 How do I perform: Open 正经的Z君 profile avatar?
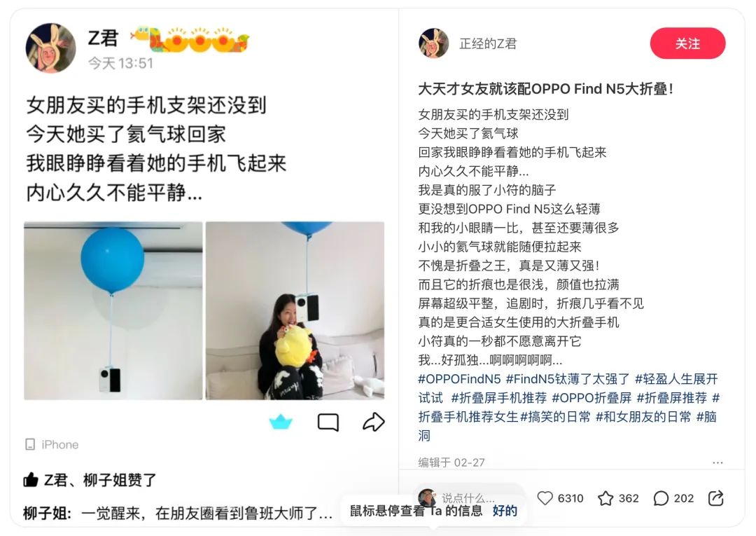pyautogui.click(x=433, y=43)
